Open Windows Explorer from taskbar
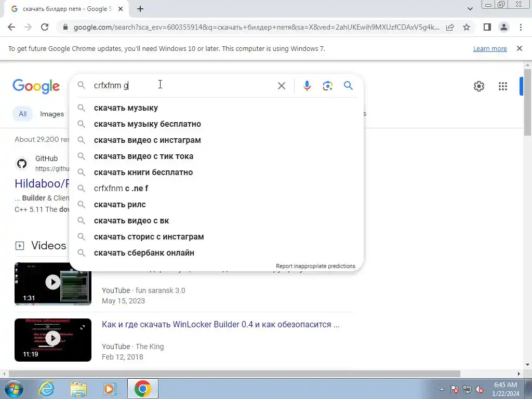This screenshot has height=399, width=532. pos(78,389)
